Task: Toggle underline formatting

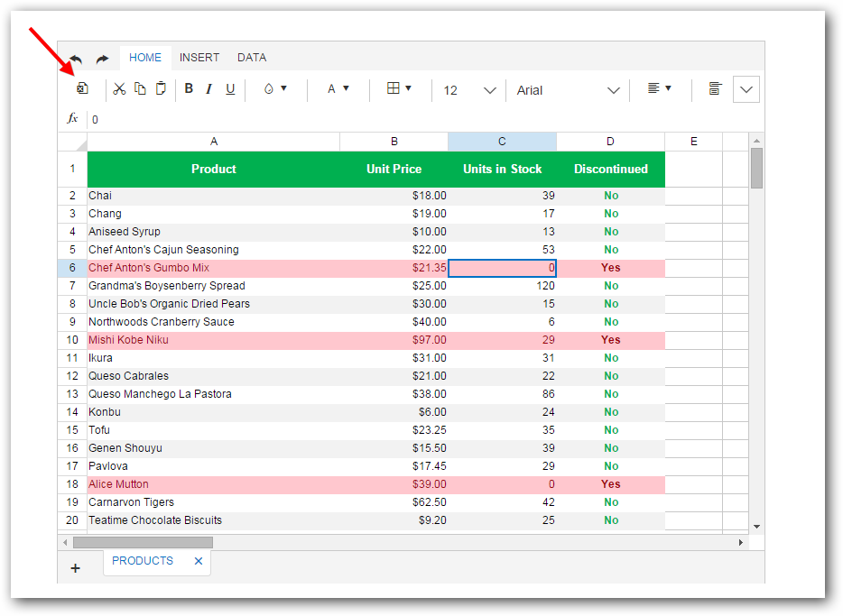Action: coord(230,88)
